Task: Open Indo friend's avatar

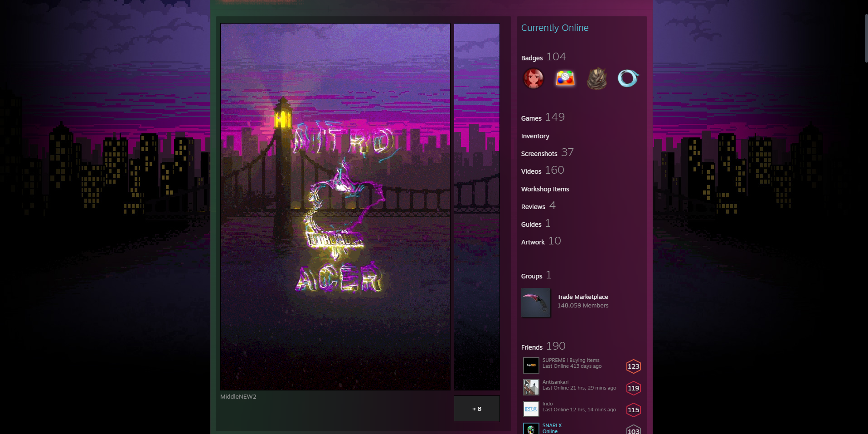Action: [531, 409]
